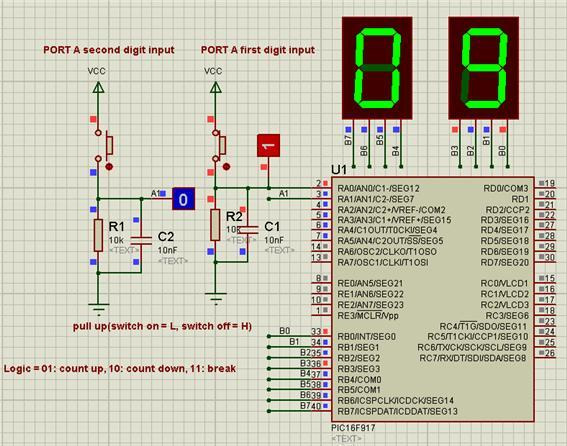
Task: Click the B7 wire label near pin 40
Action: 306,405
